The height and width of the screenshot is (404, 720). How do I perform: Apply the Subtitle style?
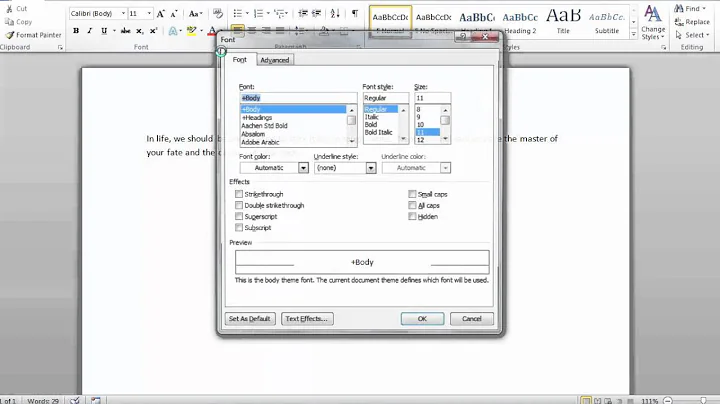(607, 22)
